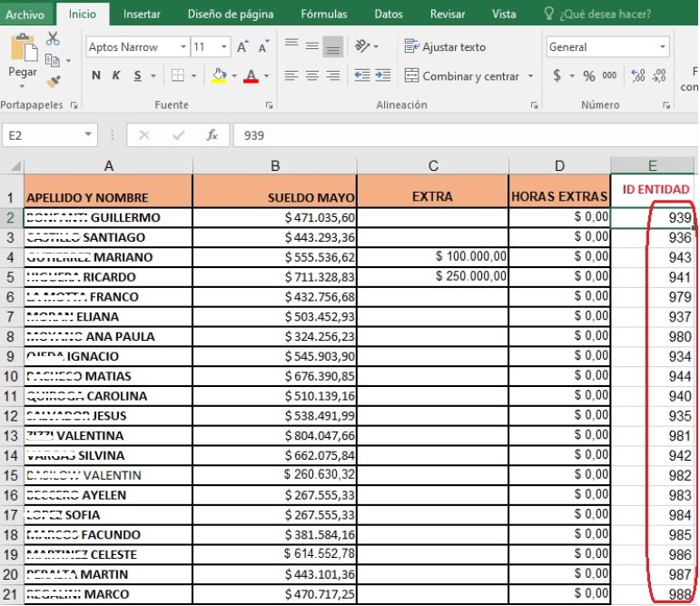Open the Fórmulas ribbon tab

click(323, 14)
